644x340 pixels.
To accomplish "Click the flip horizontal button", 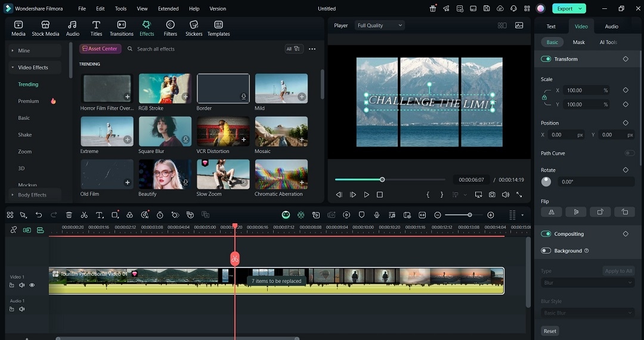I will coord(552,212).
